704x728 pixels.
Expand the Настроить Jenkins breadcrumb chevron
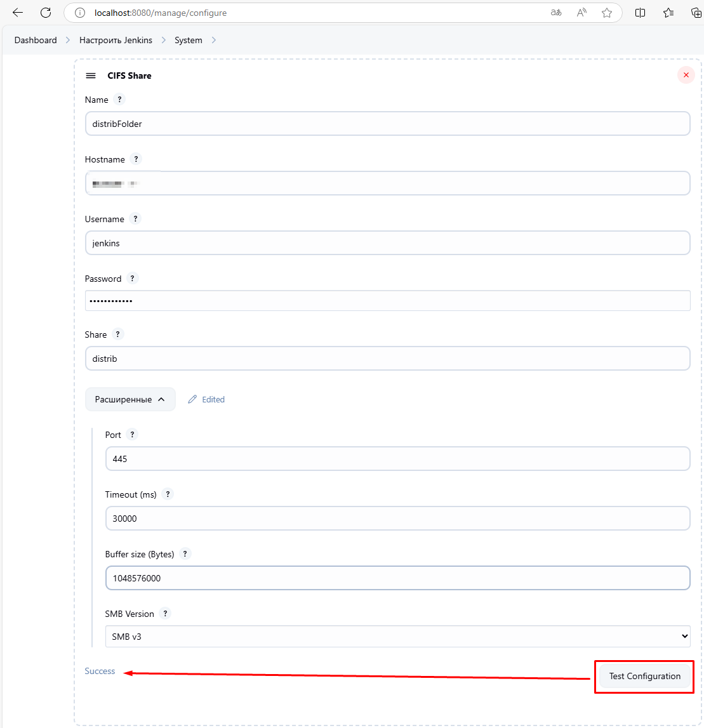point(164,40)
